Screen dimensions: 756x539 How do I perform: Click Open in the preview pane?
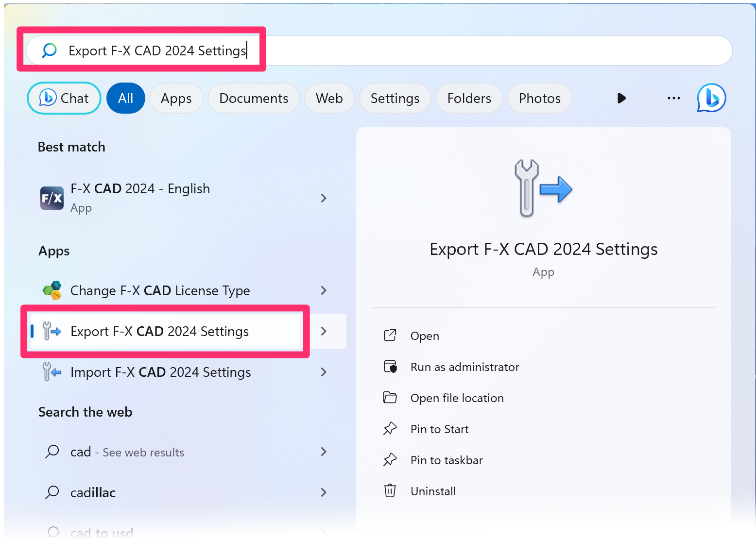click(x=425, y=336)
